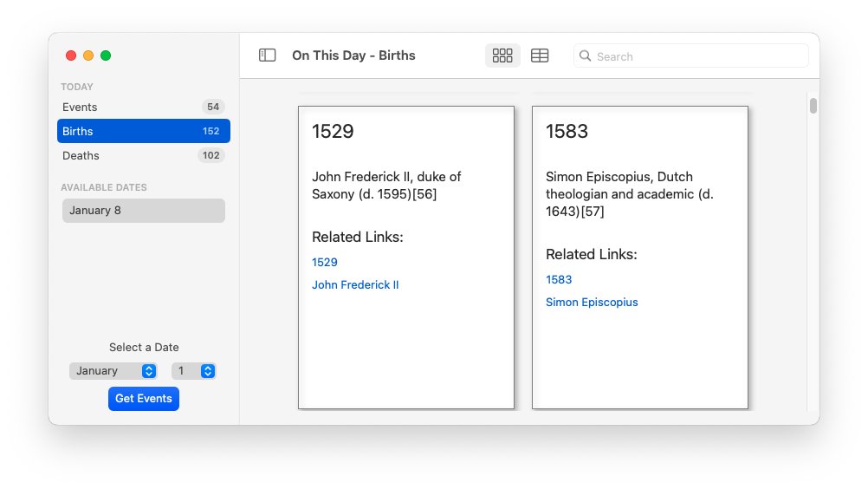868x489 pixels.
Task: Minimize window with yellow button
Action: coord(88,55)
